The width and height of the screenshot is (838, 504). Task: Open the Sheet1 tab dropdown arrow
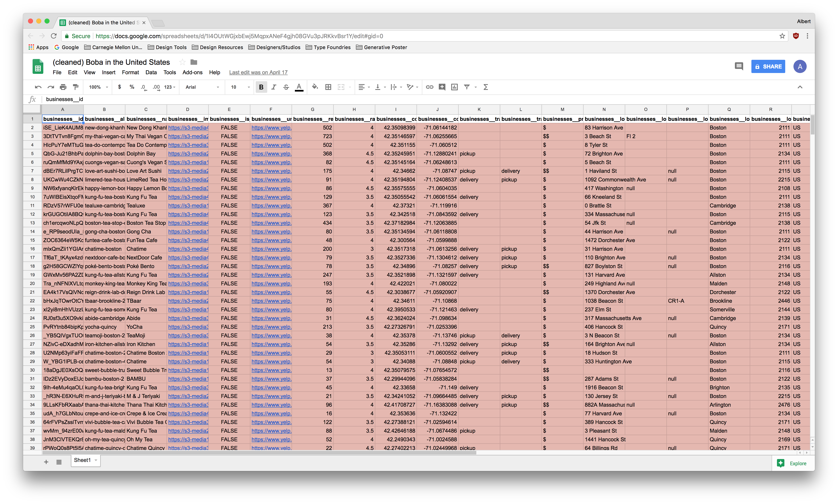coord(96,460)
